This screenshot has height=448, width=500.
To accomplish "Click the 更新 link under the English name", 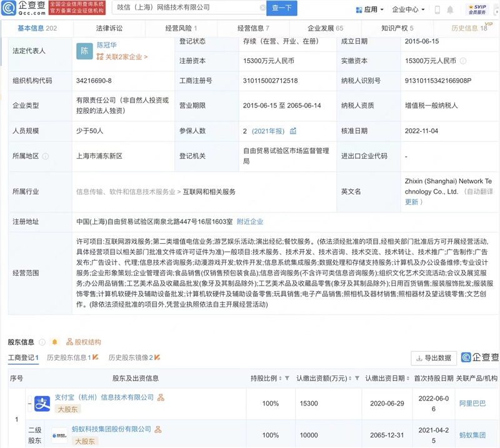I will 411,202.
